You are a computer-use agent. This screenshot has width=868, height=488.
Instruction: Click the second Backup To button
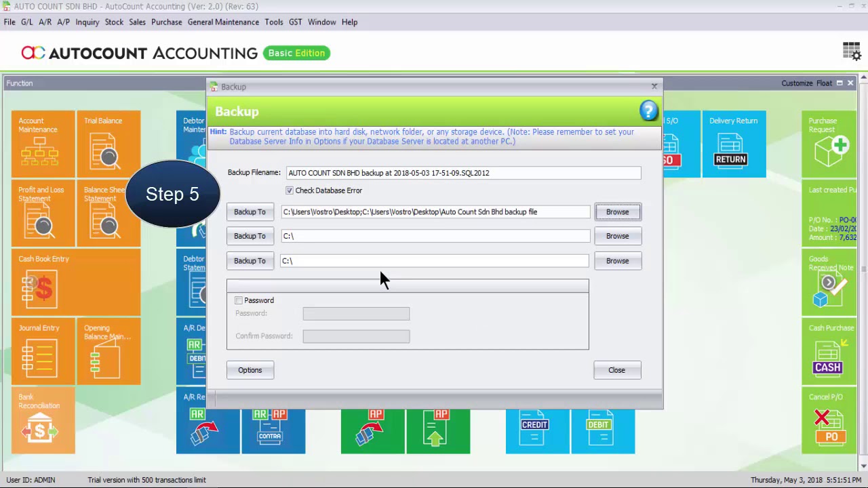pos(250,236)
